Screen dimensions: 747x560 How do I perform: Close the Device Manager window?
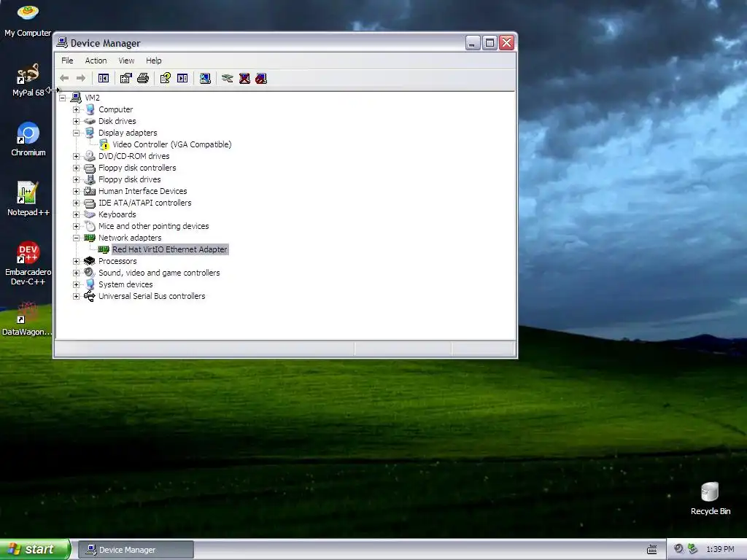click(507, 43)
